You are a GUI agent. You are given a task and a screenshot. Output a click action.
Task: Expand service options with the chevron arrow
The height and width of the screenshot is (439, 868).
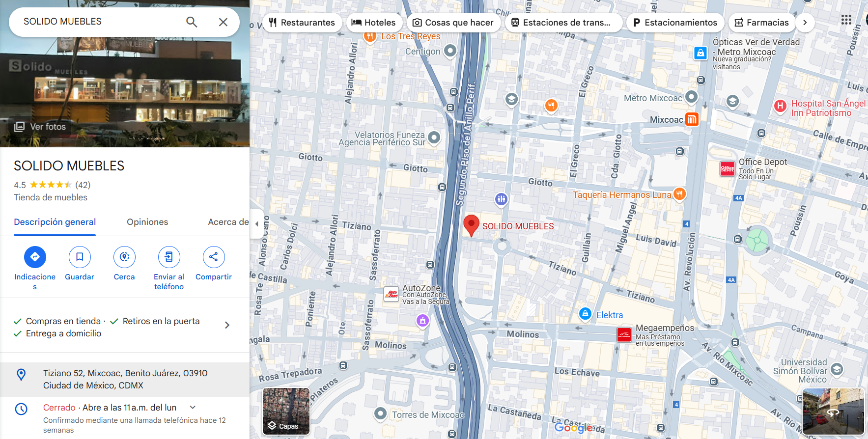[x=227, y=325]
